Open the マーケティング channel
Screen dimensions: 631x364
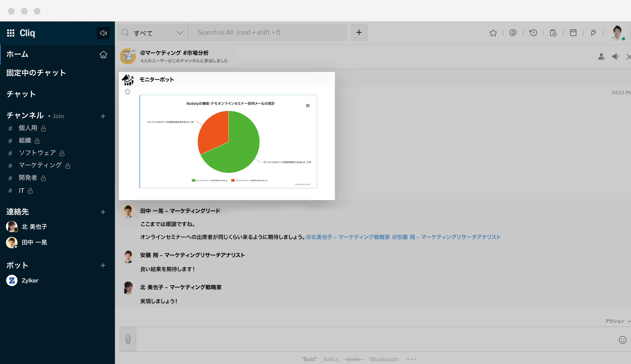40,165
